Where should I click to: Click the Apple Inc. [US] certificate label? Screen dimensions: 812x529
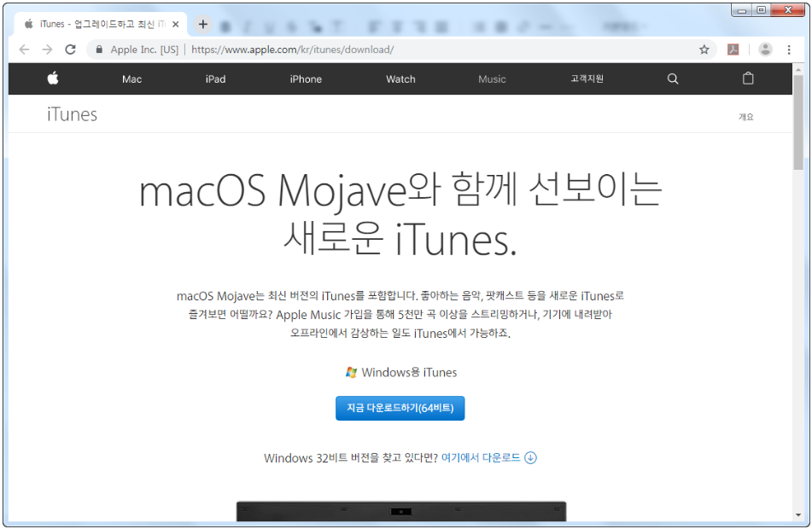[144, 49]
